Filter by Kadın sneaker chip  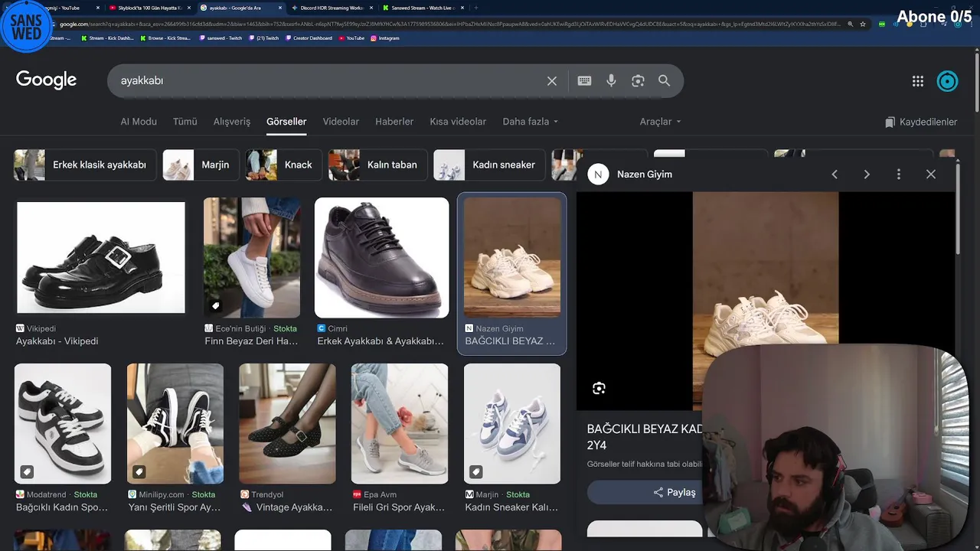489,165
